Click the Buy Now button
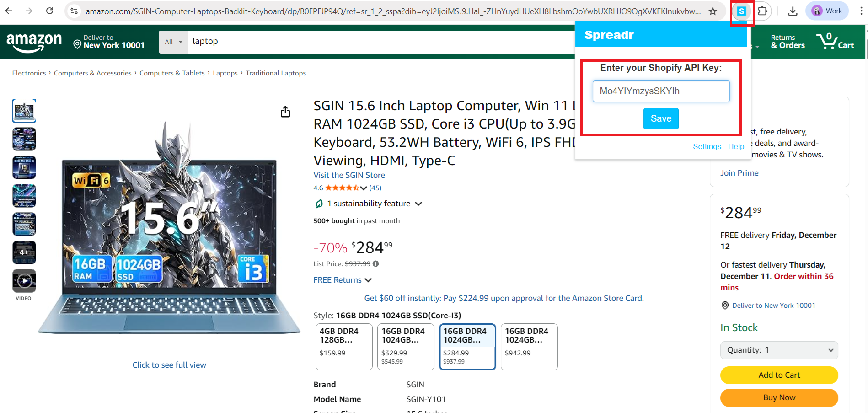Screen dimensions: 868x413 point(779,397)
